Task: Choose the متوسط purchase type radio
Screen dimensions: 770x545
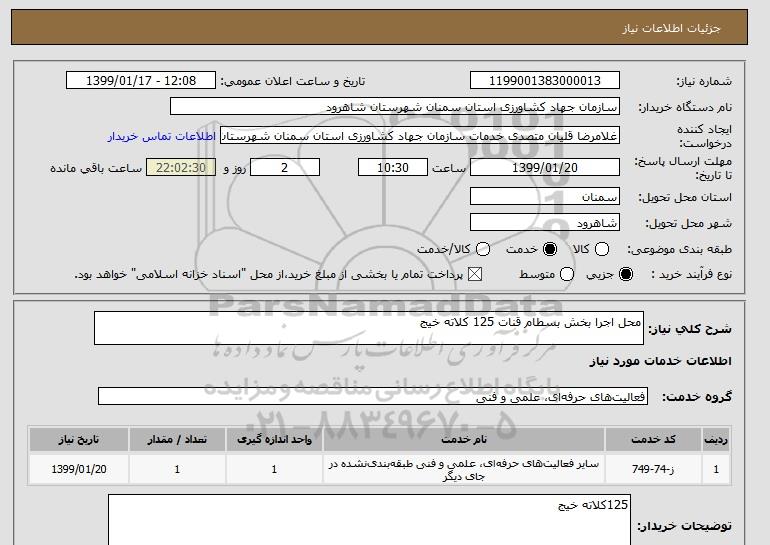Action: point(567,274)
